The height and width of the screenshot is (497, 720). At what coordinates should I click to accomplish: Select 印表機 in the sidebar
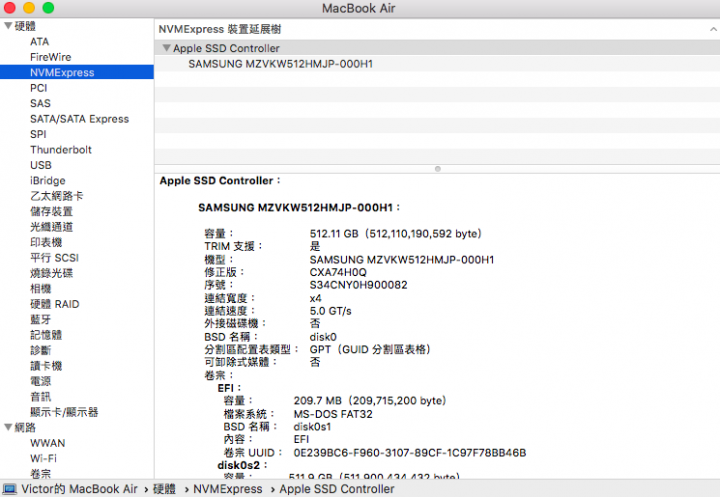point(46,242)
